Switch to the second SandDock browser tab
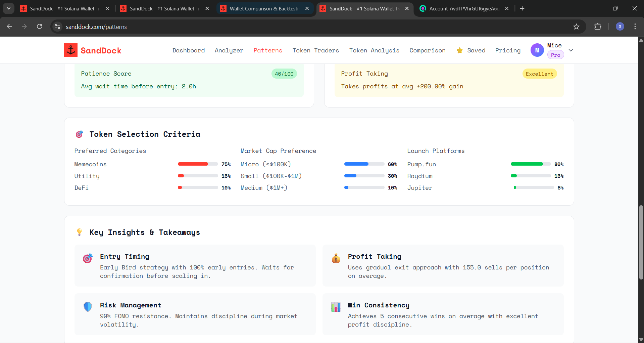The height and width of the screenshot is (343, 644). (x=164, y=8)
